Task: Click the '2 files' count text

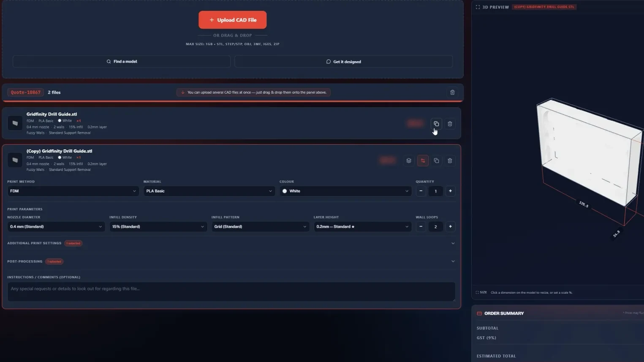Action: (x=54, y=92)
